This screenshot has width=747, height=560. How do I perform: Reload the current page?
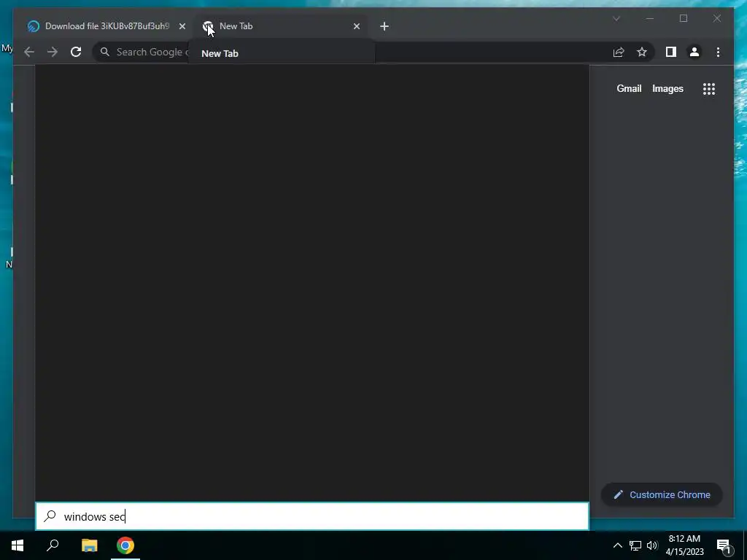pyautogui.click(x=76, y=52)
